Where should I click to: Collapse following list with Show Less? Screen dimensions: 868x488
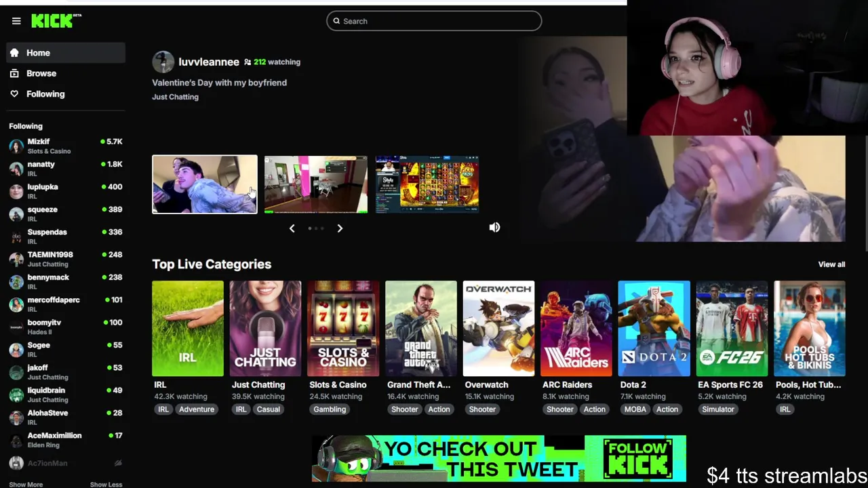coord(106,484)
